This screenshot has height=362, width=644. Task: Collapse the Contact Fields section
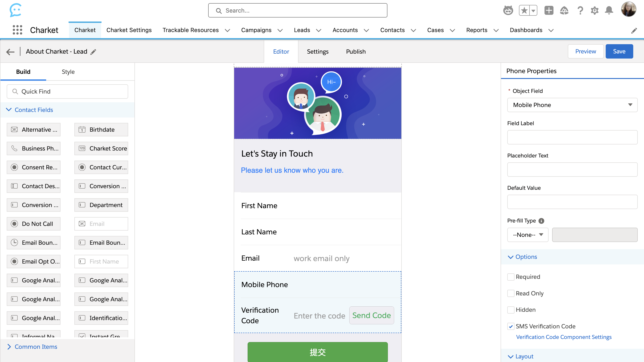(67, 110)
